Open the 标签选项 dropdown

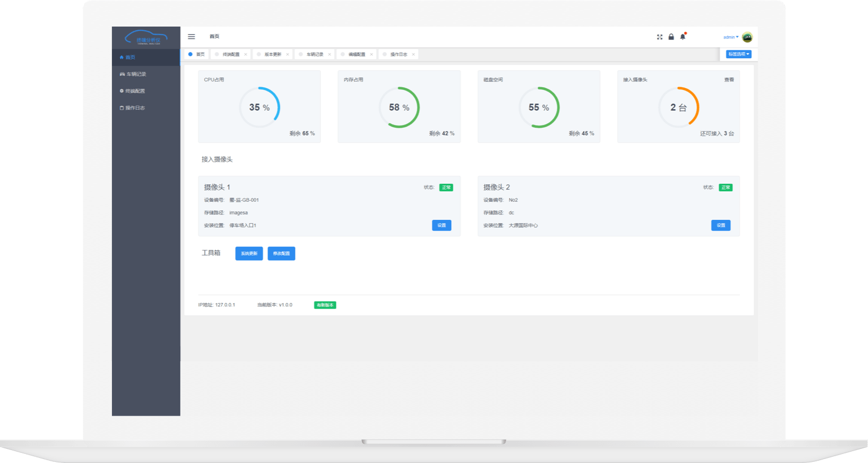739,54
